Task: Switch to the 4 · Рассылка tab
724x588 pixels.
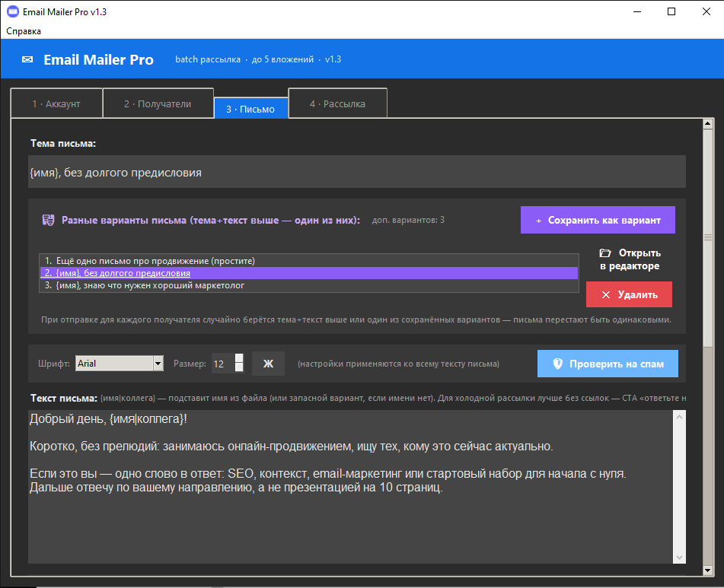Action: click(x=337, y=103)
